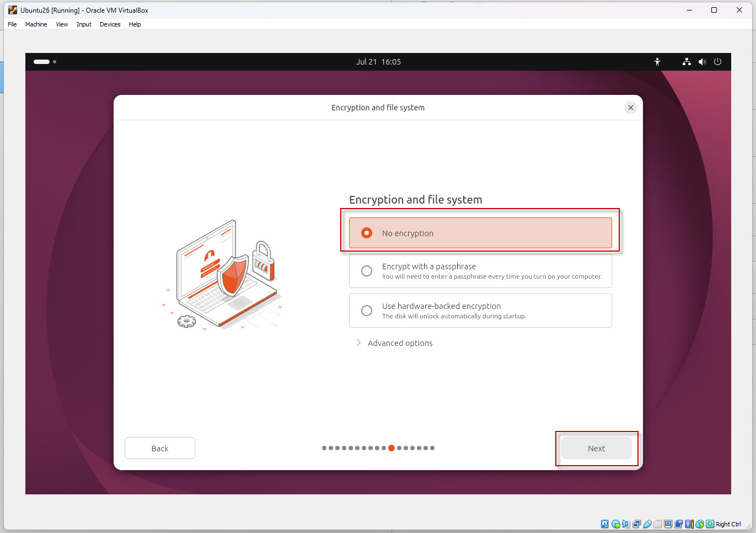
Task: Open the Jul 21 16:05 clock
Action: (x=378, y=62)
